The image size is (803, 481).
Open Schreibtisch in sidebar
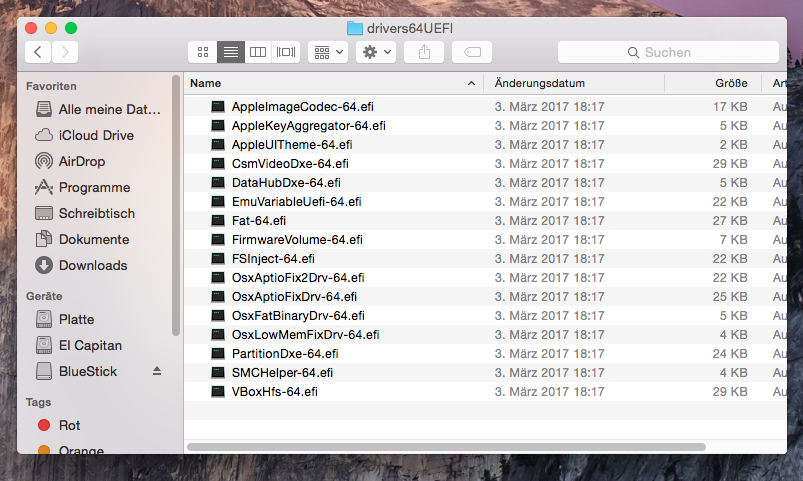pyautogui.click(x=86, y=213)
